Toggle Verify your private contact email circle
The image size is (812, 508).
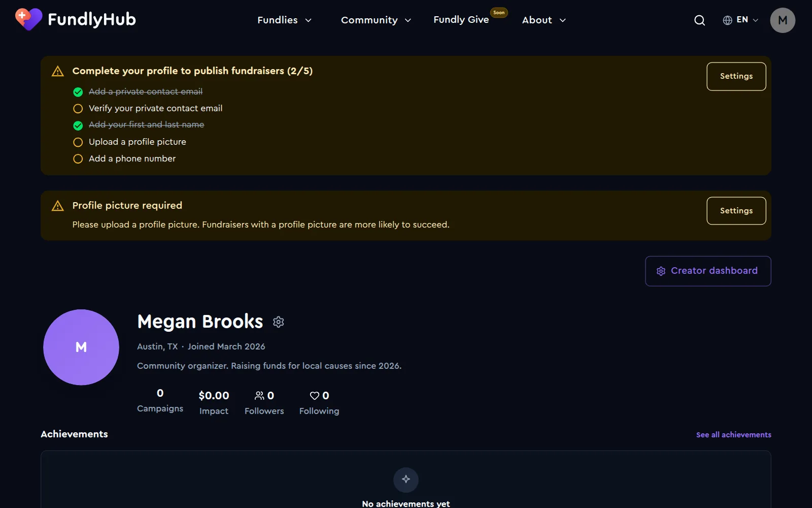click(78, 109)
